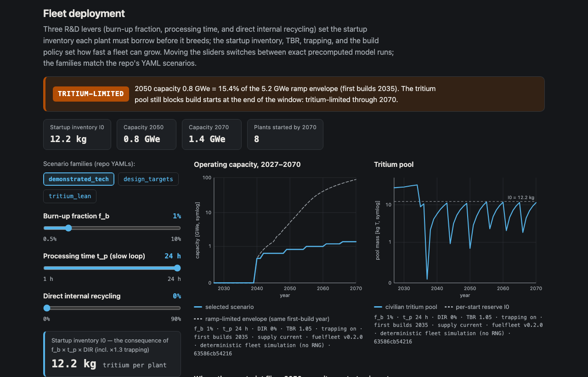Click the TRITIUM-LIMITED status badge
The height and width of the screenshot is (377, 588).
pos(91,94)
